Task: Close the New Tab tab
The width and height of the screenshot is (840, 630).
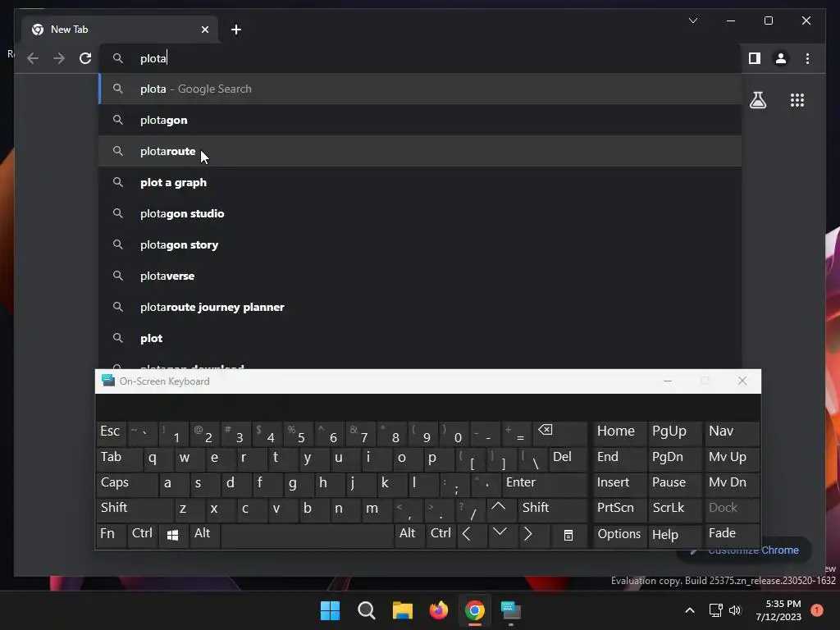Action: pos(204,30)
